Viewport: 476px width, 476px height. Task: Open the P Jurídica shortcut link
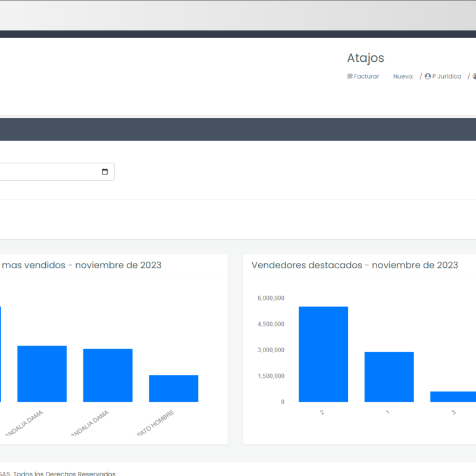click(x=446, y=76)
